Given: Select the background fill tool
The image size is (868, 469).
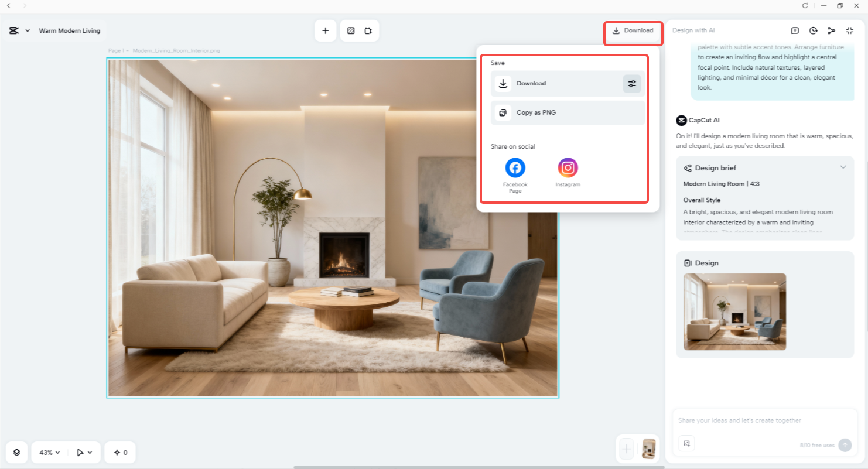Looking at the screenshot, I should (350, 30).
